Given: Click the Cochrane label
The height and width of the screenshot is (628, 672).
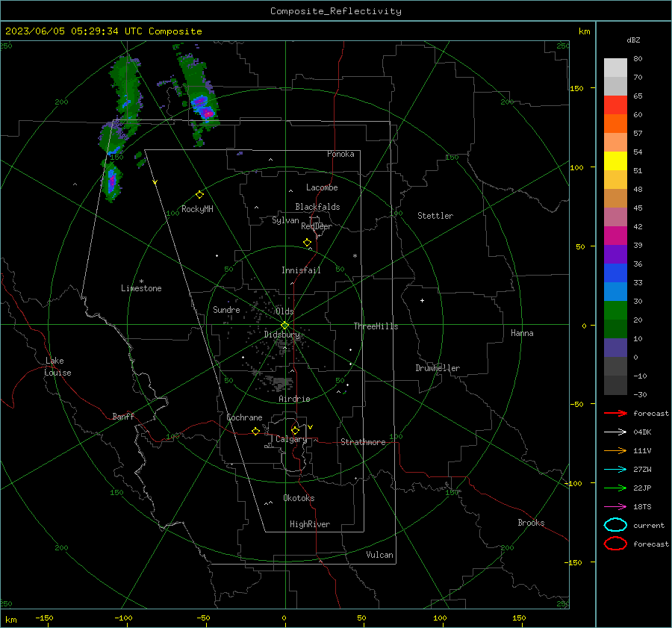Looking at the screenshot, I should pyautogui.click(x=244, y=417).
